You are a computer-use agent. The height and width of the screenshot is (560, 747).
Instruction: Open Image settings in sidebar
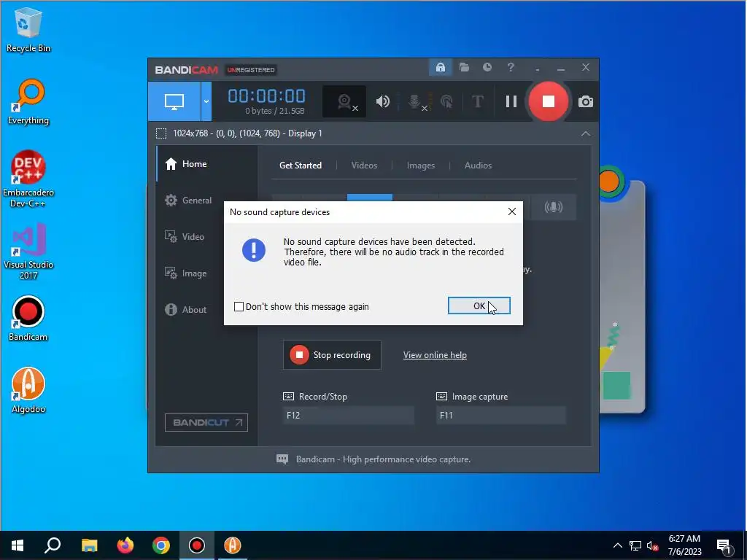(206, 273)
